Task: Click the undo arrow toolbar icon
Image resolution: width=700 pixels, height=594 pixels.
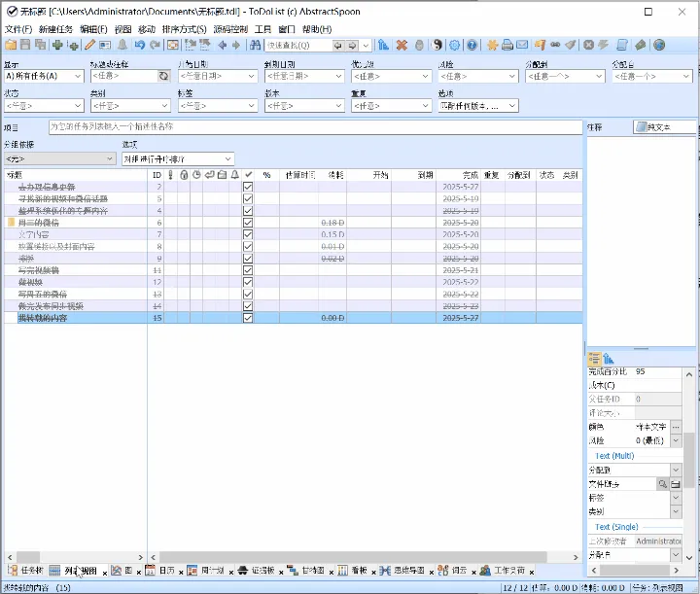Action: (x=140, y=45)
